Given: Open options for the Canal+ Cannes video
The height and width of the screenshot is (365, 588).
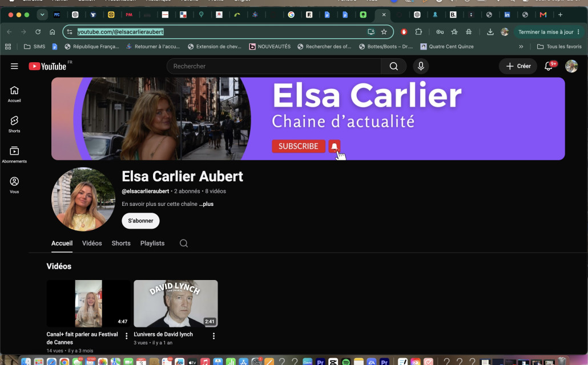Looking at the screenshot, I should 126,336.
